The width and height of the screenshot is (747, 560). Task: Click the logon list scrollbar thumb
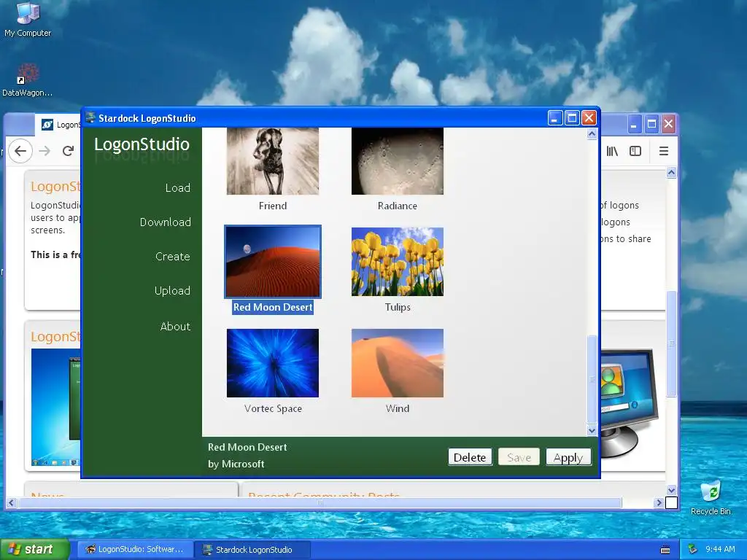[x=592, y=379]
